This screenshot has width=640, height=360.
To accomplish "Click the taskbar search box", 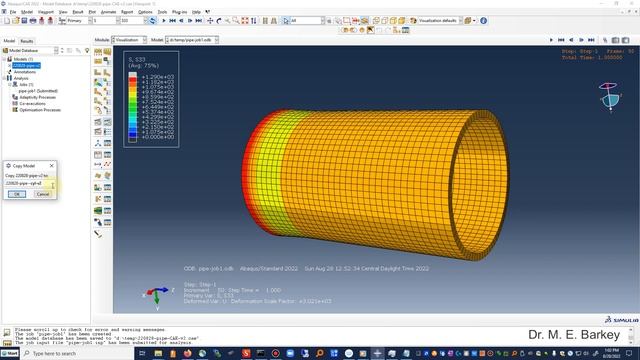I will [x=78, y=353].
